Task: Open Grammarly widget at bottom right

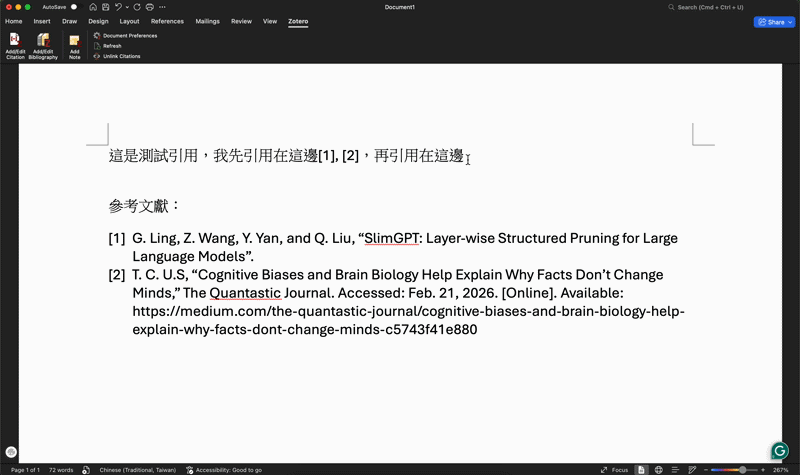Action: click(779, 451)
